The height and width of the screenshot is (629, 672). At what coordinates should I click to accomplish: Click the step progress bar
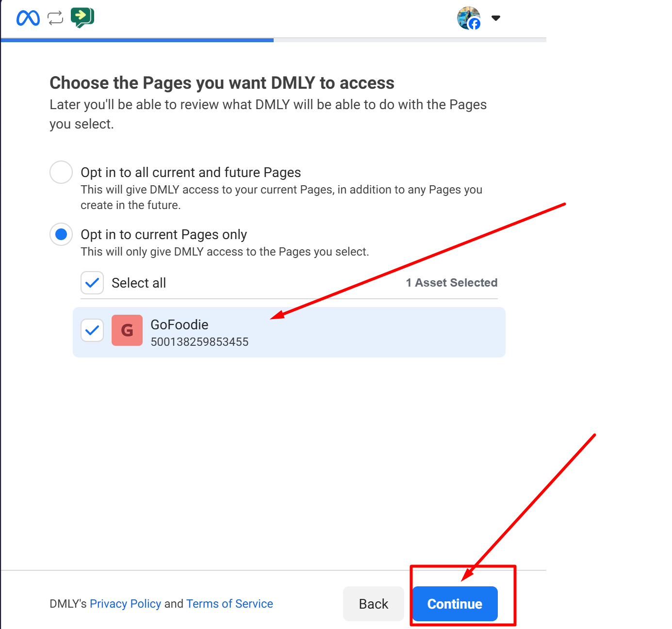click(x=274, y=40)
